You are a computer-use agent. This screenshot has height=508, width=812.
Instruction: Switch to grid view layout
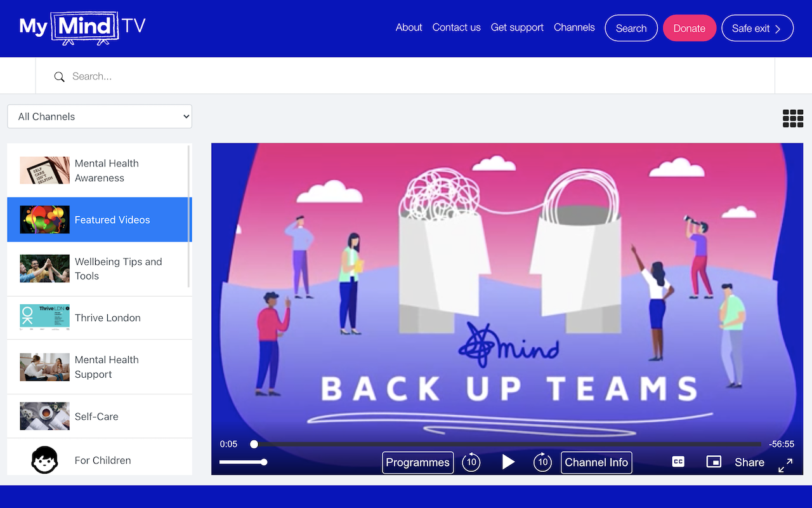click(793, 118)
